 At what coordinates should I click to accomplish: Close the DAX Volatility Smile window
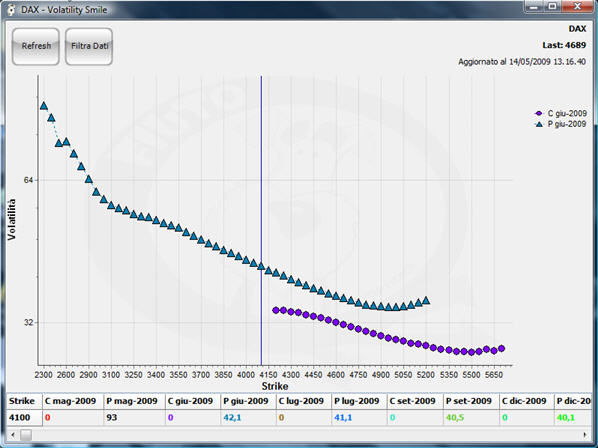point(577,6)
